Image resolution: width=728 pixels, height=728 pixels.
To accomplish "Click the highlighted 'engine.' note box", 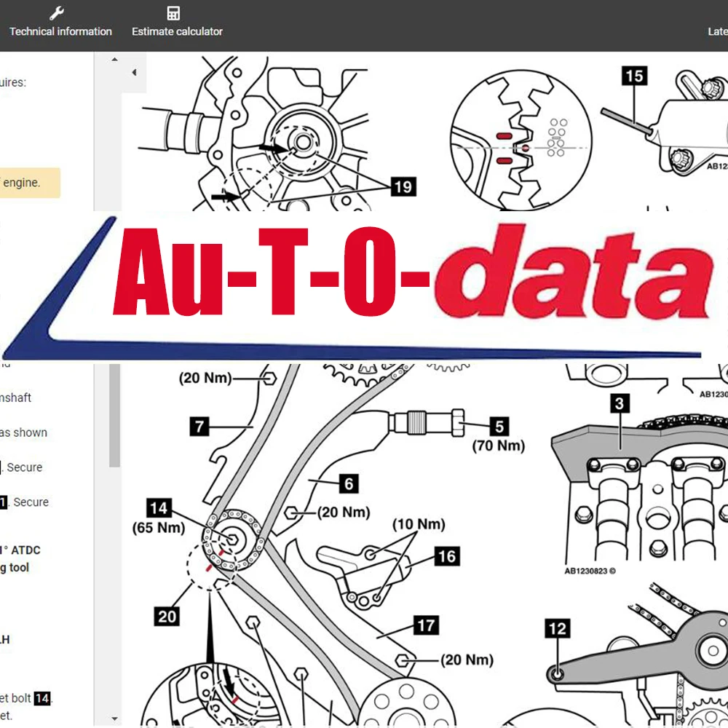I will pos(30,183).
